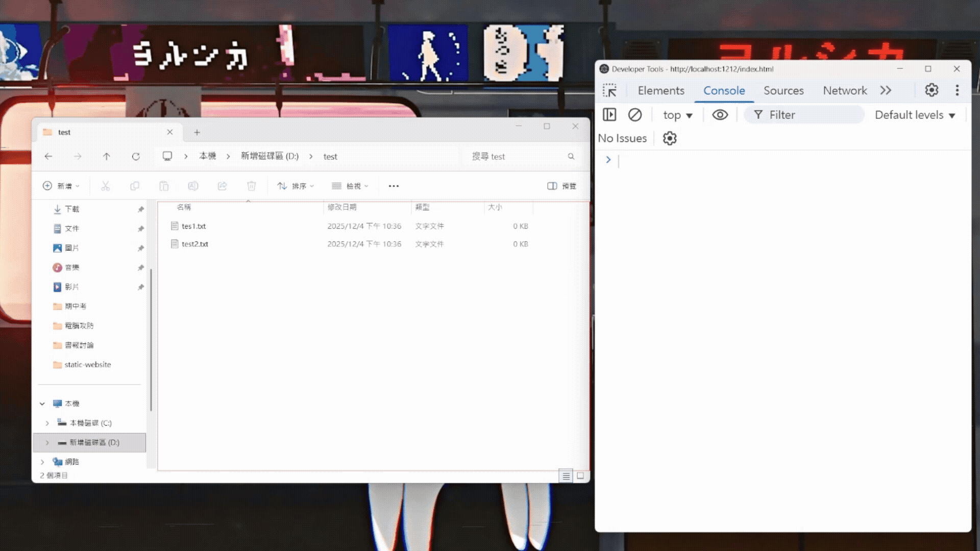Open the Default levels dropdown
The width and height of the screenshot is (980, 551).
pyautogui.click(x=914, y=115)
